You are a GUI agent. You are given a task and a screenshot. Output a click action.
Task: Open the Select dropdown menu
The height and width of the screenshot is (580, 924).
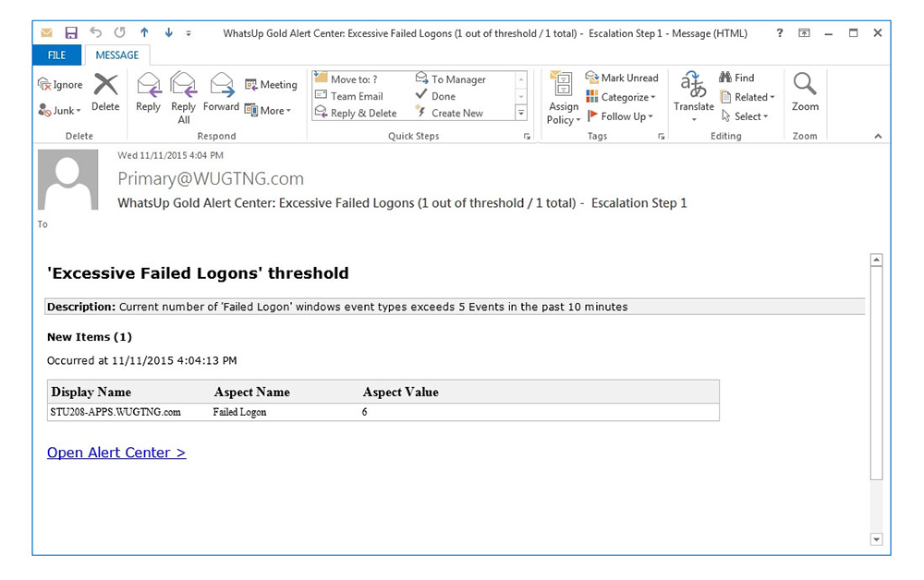click(x=744, y=116)
